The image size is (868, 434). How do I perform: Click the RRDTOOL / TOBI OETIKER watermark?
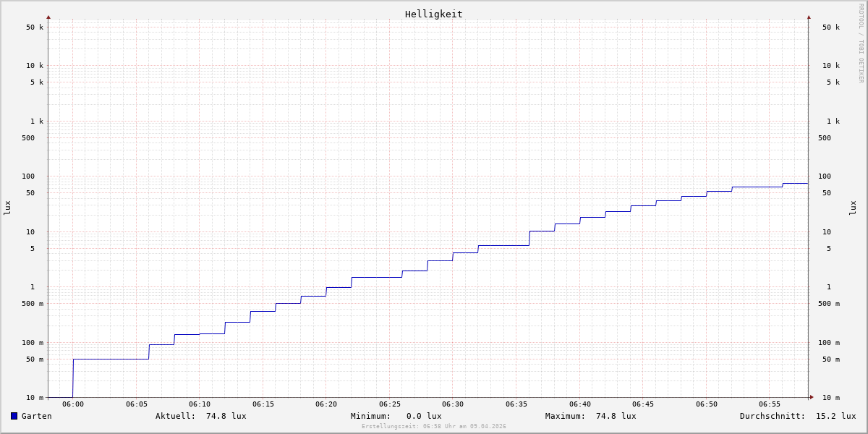pos(861,43)
